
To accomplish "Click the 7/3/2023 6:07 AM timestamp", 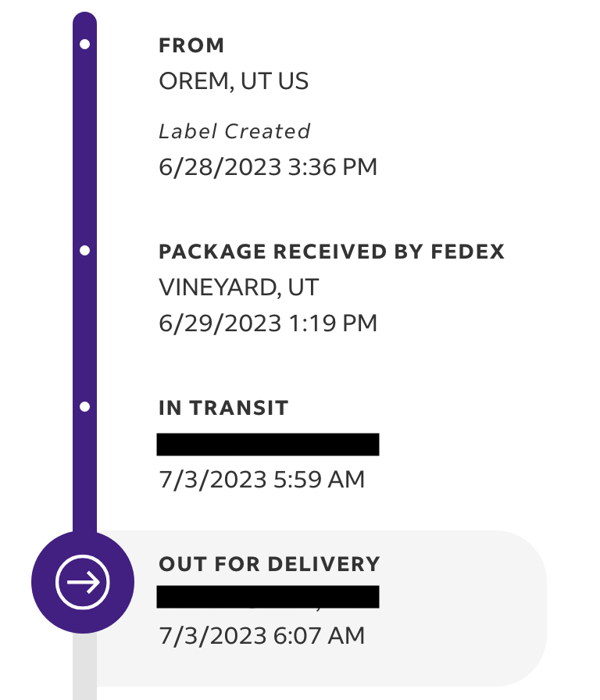I will click(262, 636).
